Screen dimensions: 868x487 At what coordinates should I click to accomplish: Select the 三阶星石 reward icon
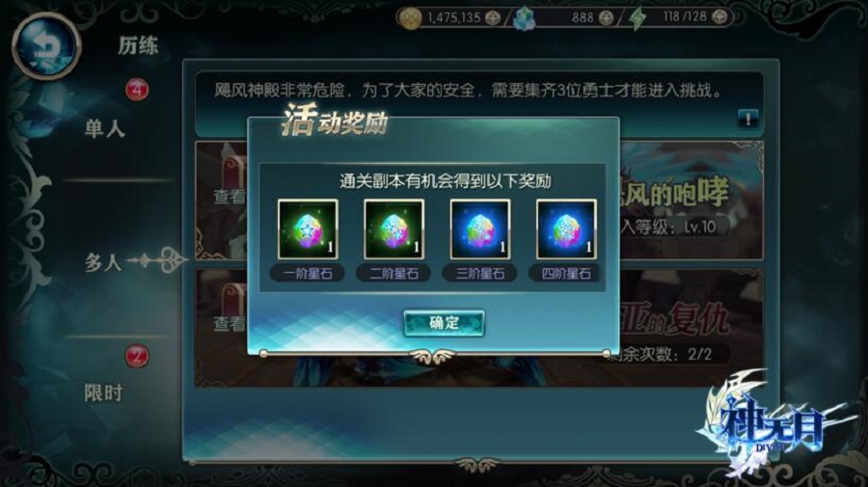pyautogui.click(x=480, y=230)
